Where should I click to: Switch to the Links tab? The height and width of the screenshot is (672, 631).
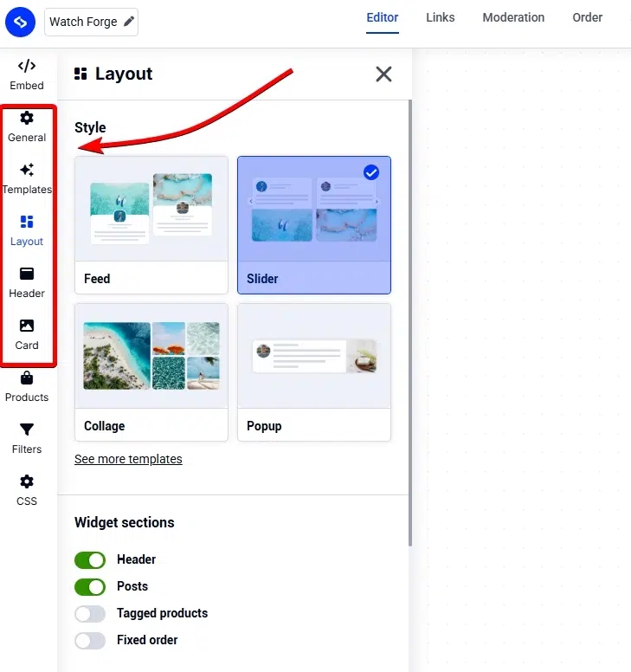pos(440,17)
